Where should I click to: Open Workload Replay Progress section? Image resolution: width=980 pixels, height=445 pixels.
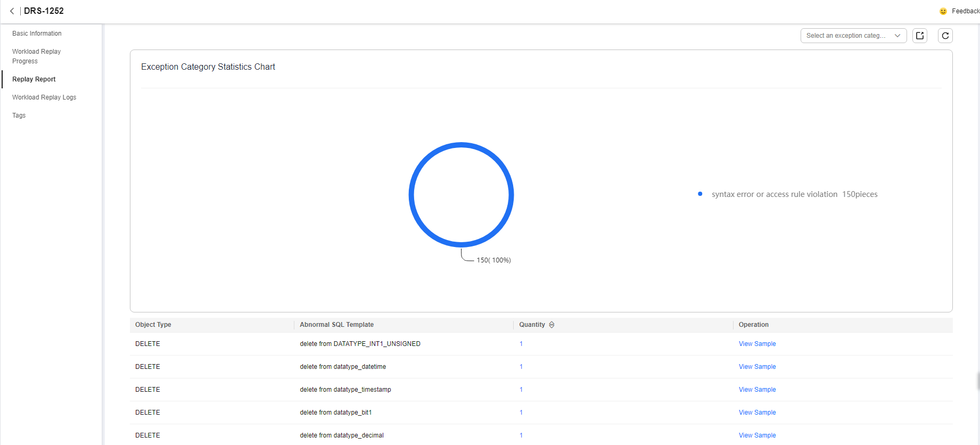36,56
